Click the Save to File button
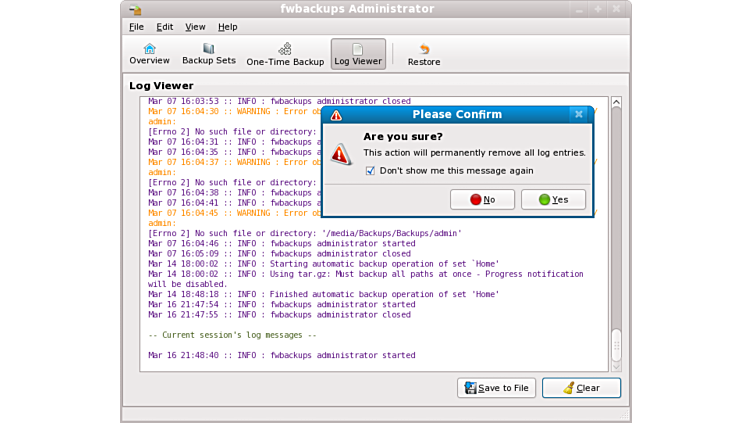The image size is (752, 423). coord(496,388)
